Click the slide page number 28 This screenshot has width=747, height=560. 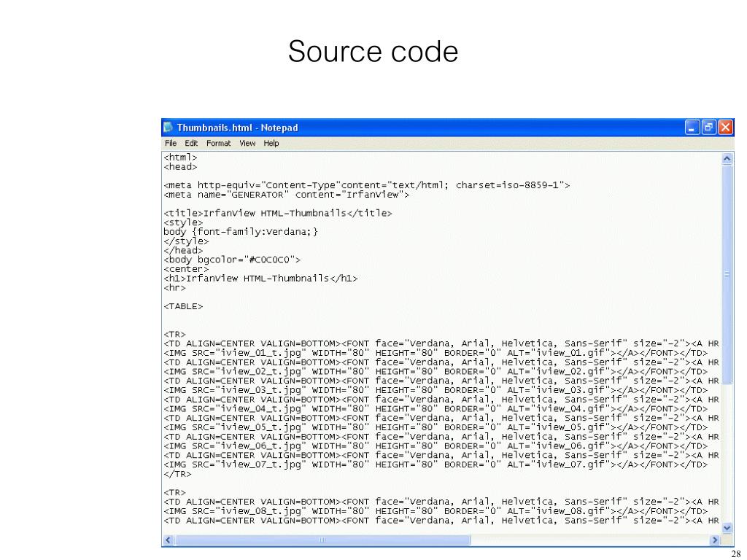[x=735, y=554]
